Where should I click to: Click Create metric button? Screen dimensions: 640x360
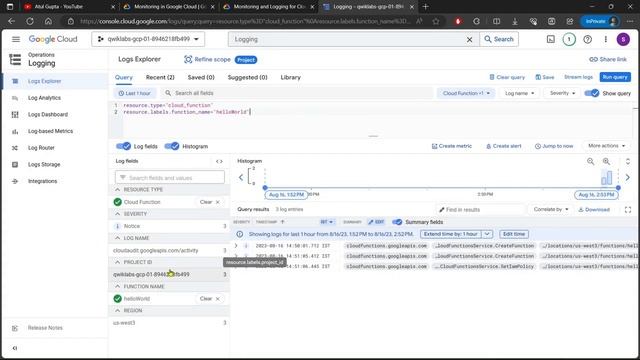pos(452,146)
